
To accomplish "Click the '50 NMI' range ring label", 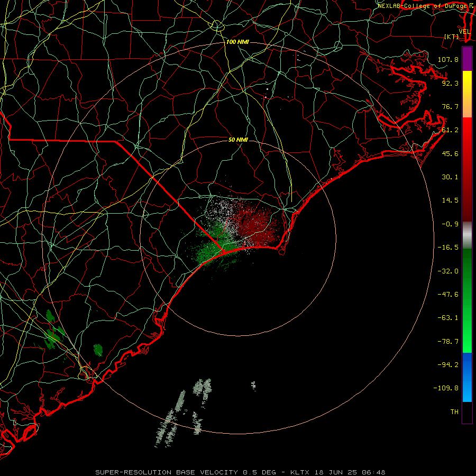I will pos(238,140).
